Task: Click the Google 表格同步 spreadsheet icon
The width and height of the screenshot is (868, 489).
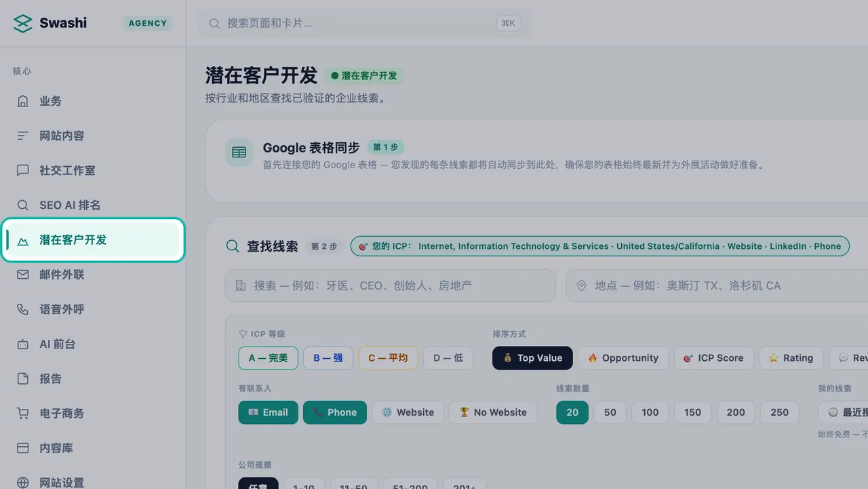Action: pyautogui.click(x=239, y=153)
